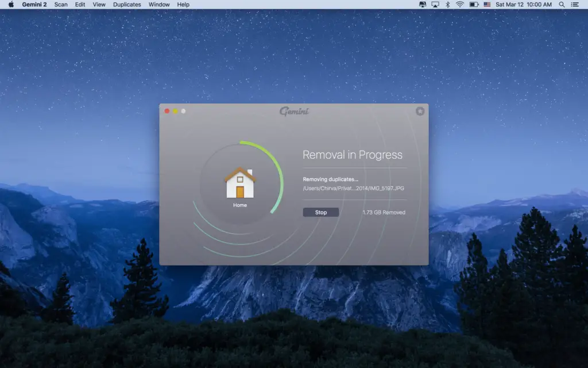The height and width of the screenshot is (368, 588).
Task: Open the Gemini 2 app menu
Action: pos(34,5)
